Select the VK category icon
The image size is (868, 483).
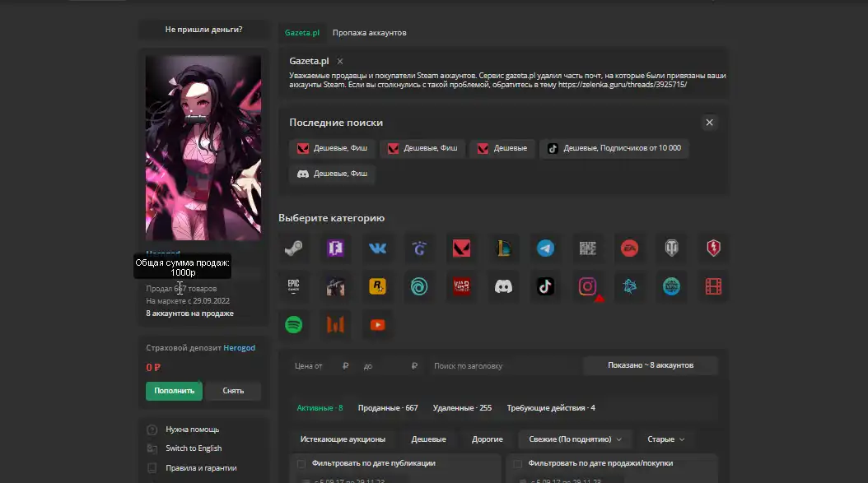click(377, 248)
